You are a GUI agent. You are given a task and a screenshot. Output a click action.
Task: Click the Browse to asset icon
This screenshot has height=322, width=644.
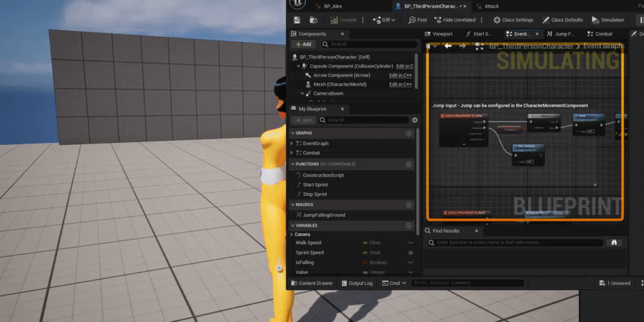point(314,20)
